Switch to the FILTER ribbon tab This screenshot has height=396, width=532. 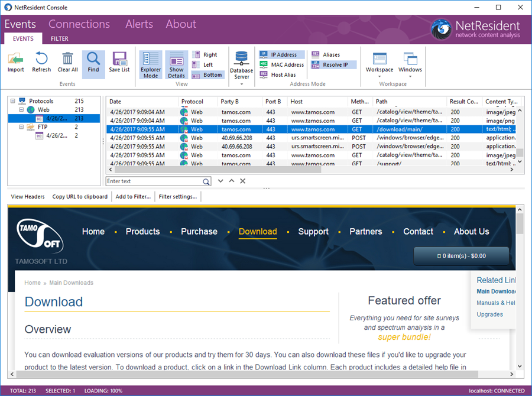[x=59, y=38]
